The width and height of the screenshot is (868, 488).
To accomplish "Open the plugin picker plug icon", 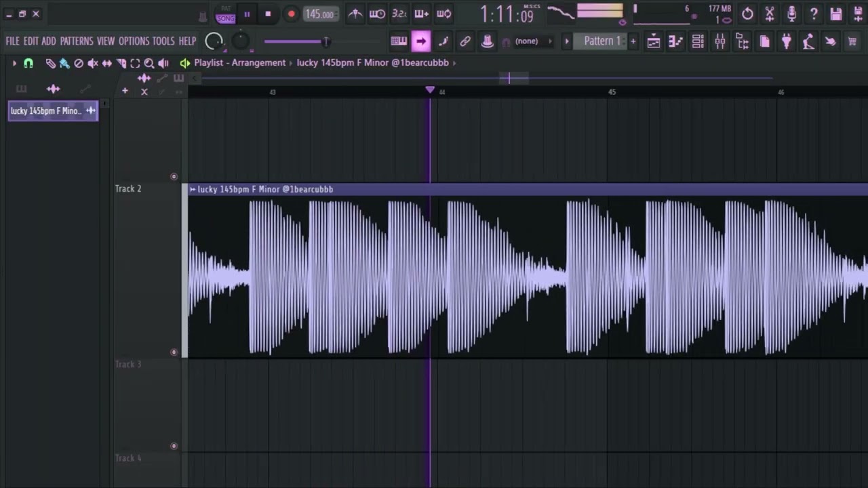I will (x=787, y=41).
